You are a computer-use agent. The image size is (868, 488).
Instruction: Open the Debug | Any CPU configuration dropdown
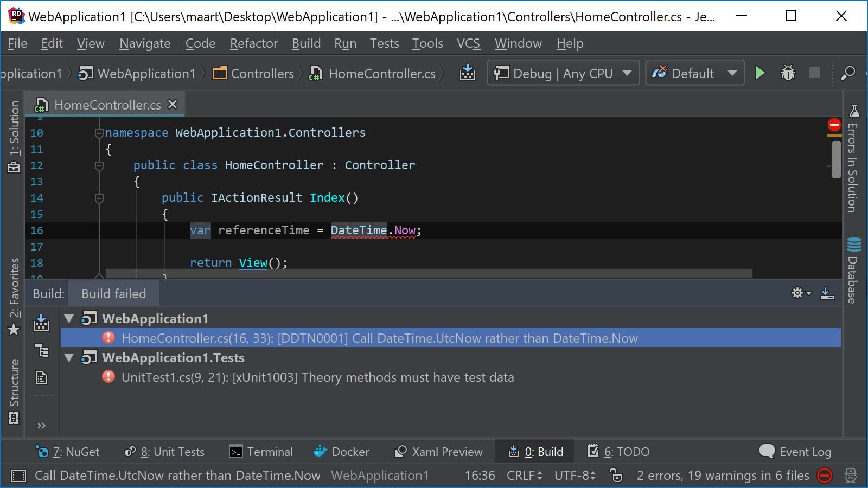(563, 73)
